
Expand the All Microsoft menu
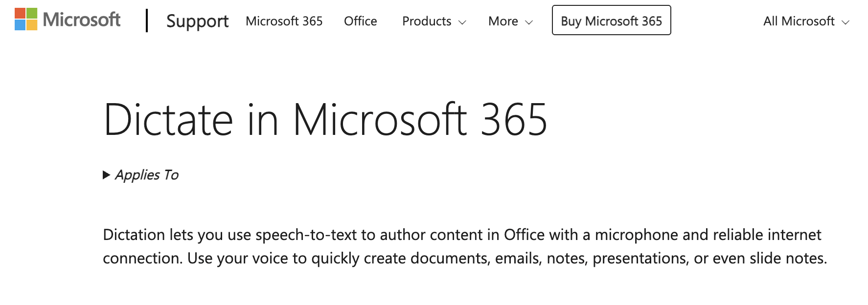pyautogui.click(x=804, y=22)
